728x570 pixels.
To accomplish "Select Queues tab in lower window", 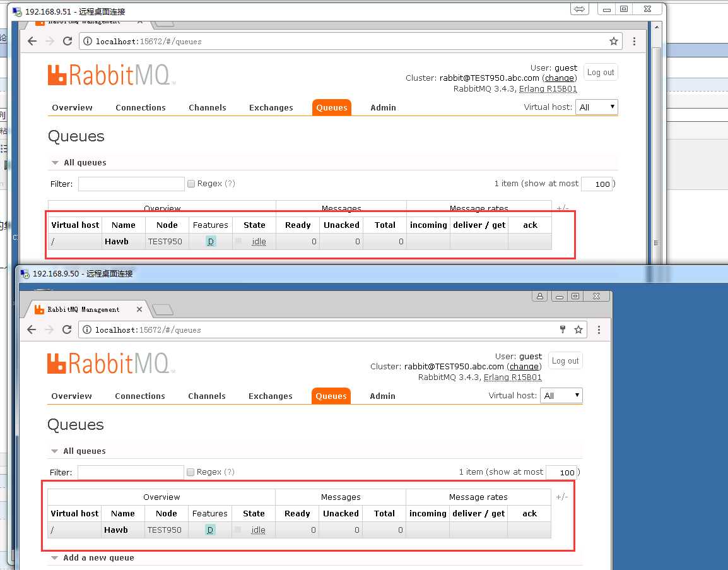I will [x=331, y=396].
